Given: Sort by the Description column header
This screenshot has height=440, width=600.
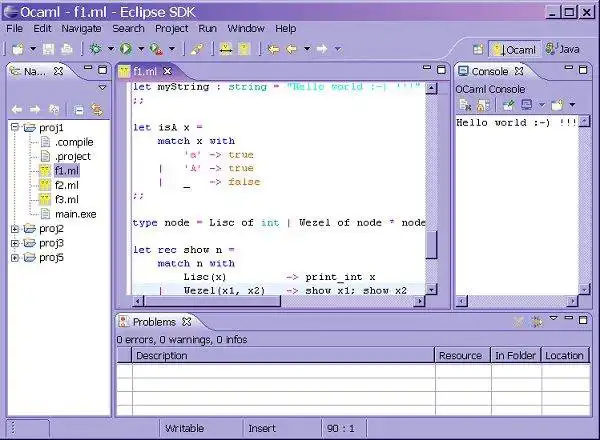Looking at the screenshot, I should pos(284,355).
